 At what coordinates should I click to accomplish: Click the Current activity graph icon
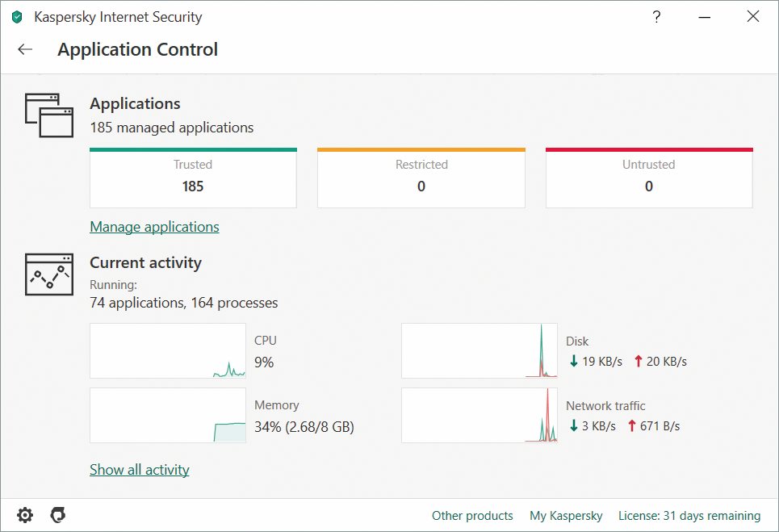[x=49, y=274]
